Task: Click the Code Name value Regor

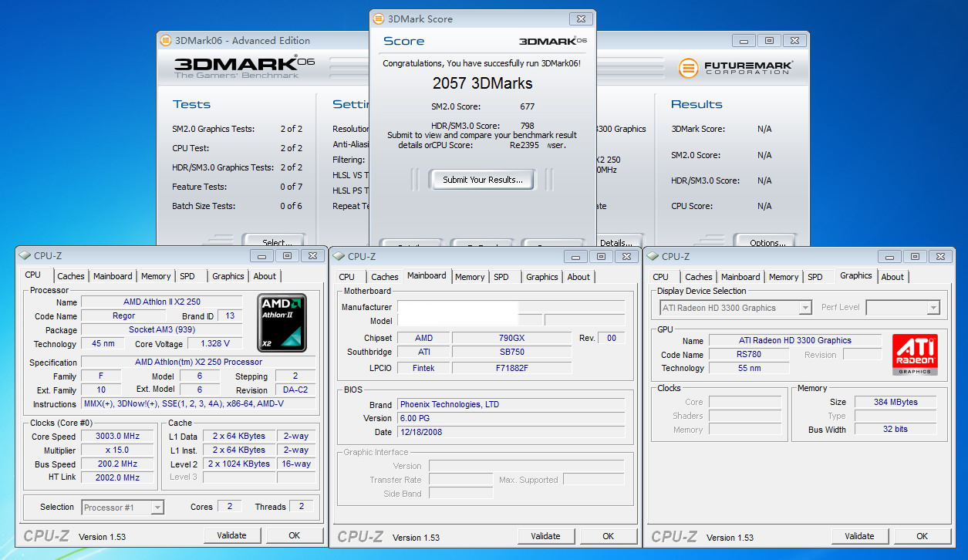Action: [123, 315]
